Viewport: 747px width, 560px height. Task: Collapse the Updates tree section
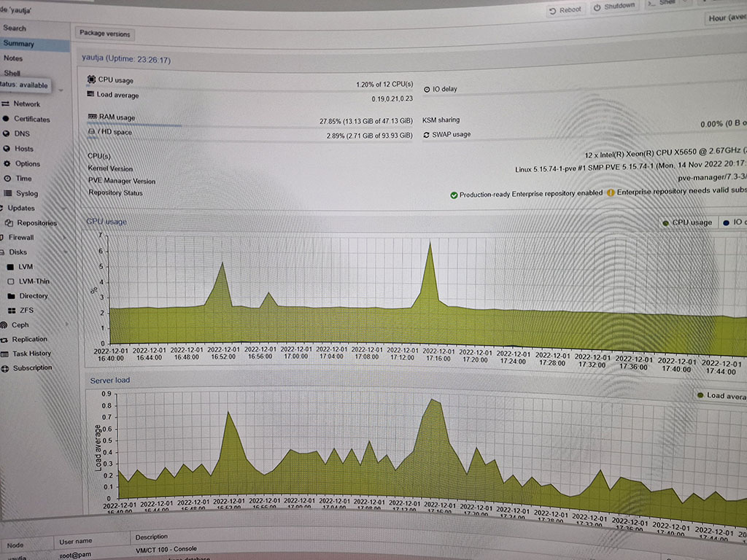click(2, 209)
